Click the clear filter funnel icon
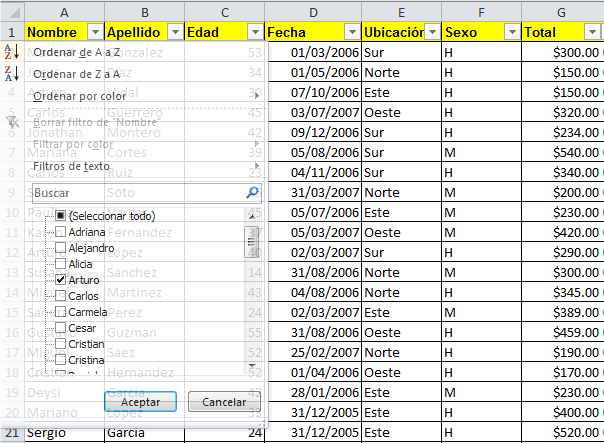604x443 pixels. tap(12, 121)
